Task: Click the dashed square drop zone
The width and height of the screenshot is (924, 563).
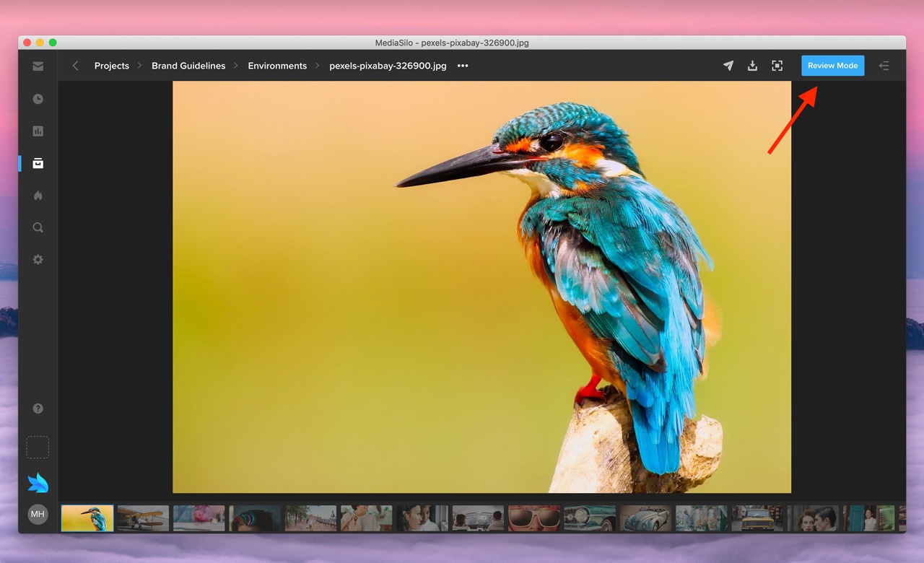Action: coord(38,447)
